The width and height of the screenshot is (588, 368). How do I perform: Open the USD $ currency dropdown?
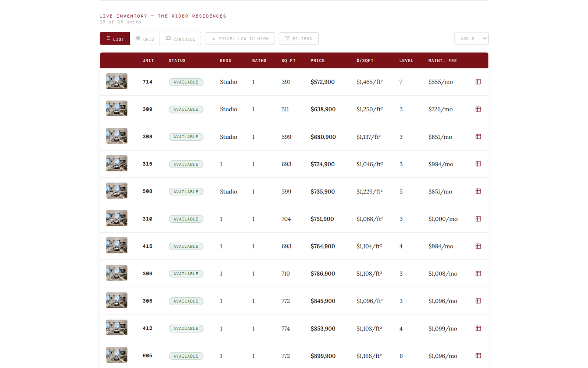coord(472,39)
